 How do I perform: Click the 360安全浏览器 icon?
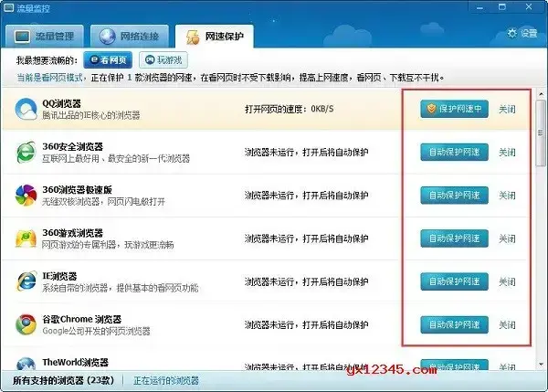click(x=26, y=152)
